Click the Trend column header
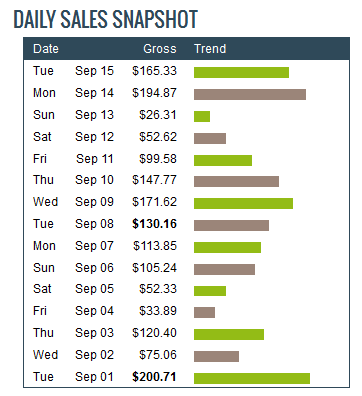The width and height of the screenshot is (362, 396). [210, 49]
